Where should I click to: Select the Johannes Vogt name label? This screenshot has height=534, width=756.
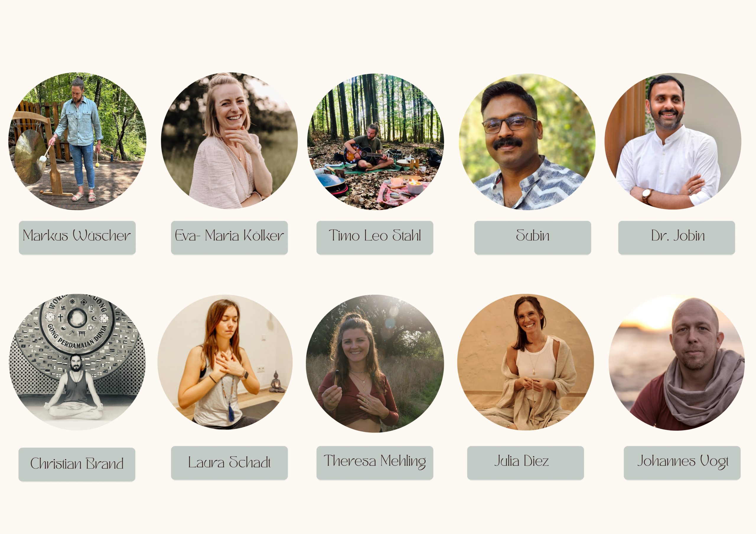point(682,463)
